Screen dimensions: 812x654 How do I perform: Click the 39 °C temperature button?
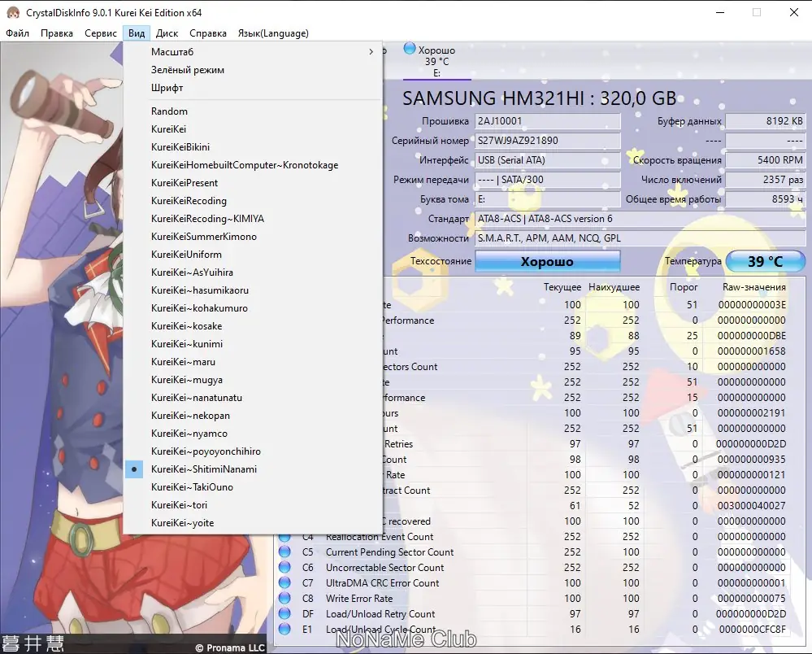click(766, 261)
